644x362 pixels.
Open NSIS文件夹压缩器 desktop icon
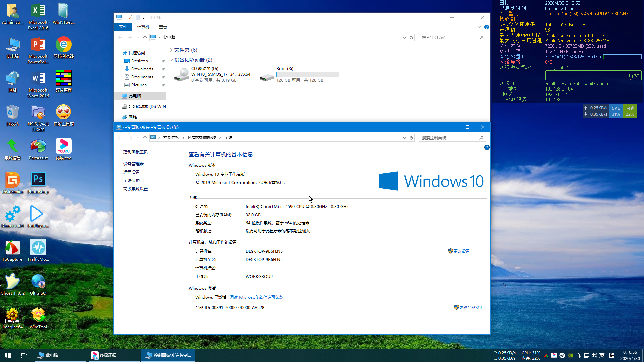[x=38, y=118]
